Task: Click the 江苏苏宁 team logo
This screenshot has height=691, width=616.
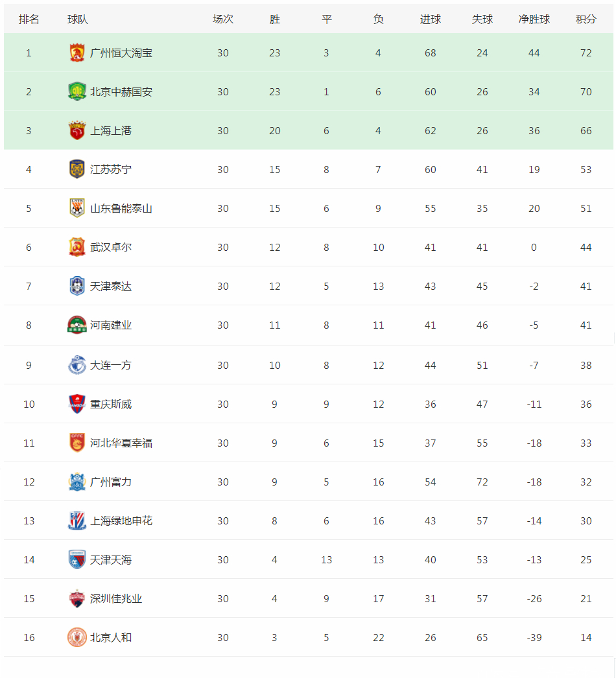Action: coord(77,169)
